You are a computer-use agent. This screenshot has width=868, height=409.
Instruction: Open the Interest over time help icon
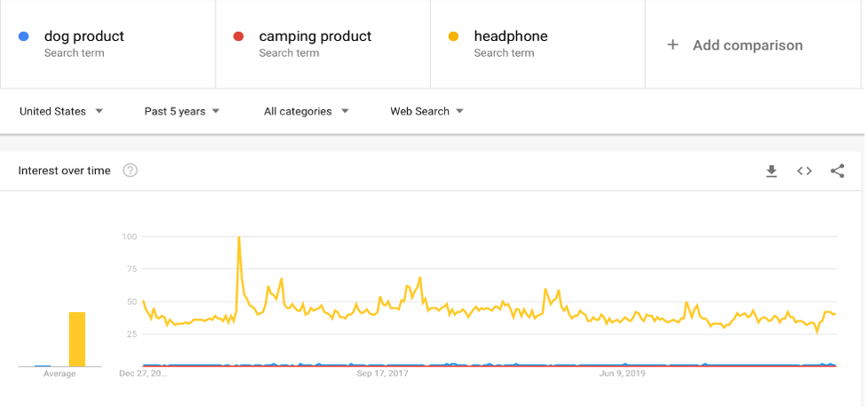130,171
